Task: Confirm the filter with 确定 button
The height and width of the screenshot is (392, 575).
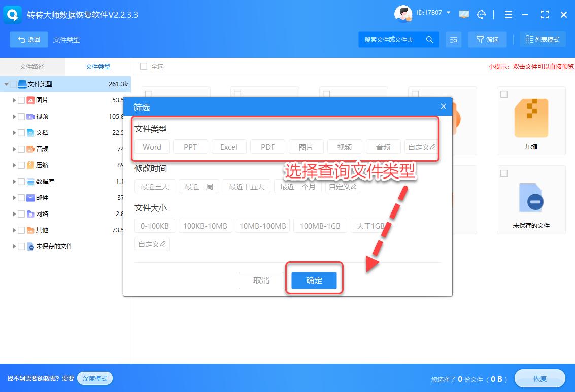Action: (314, 280)
